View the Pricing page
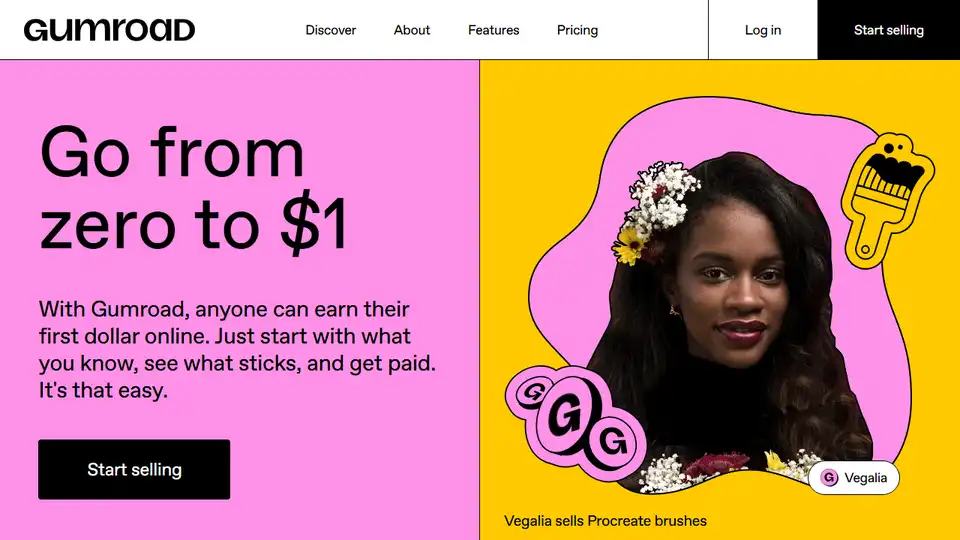The height and width of the screenshot is (540, 960). 577,30
